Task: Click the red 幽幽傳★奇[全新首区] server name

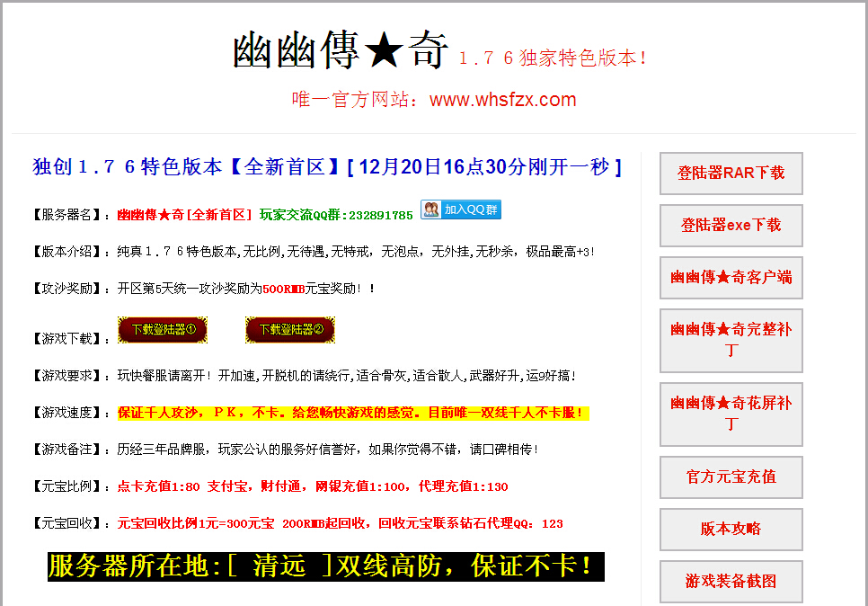Action: coord(185,215)
